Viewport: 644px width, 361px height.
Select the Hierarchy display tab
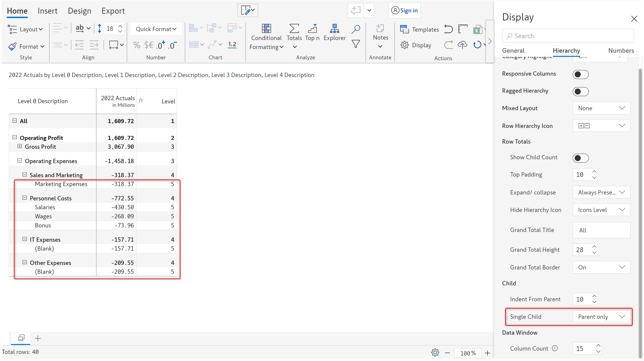tap(566, 50)
